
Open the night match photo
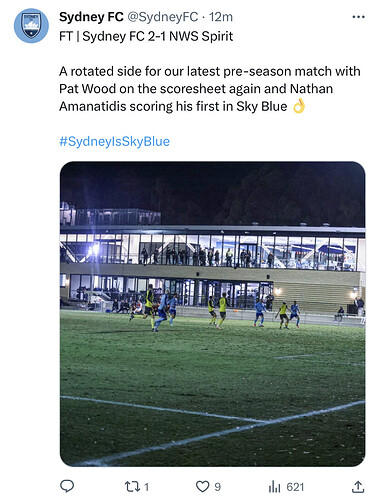(x=213, y=314)
